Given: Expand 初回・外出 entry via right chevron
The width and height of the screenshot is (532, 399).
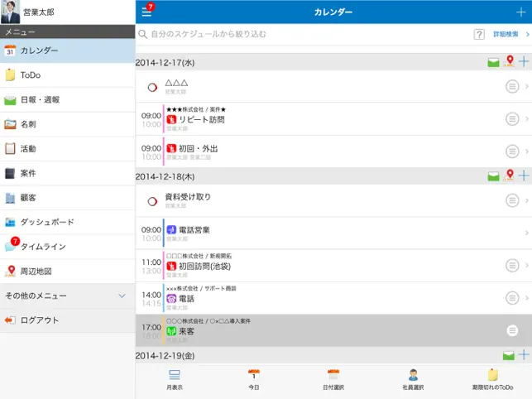Looking at the screenshot, I should coord(527,151).
